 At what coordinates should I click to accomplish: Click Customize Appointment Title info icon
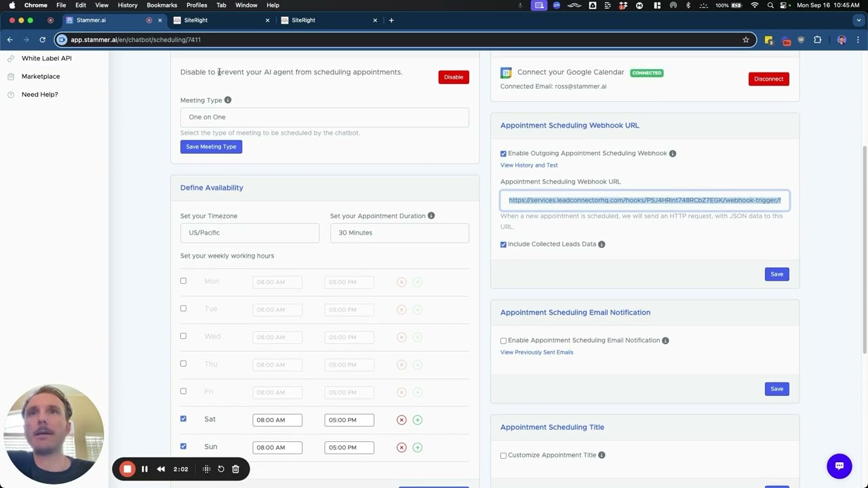[601, 455]
